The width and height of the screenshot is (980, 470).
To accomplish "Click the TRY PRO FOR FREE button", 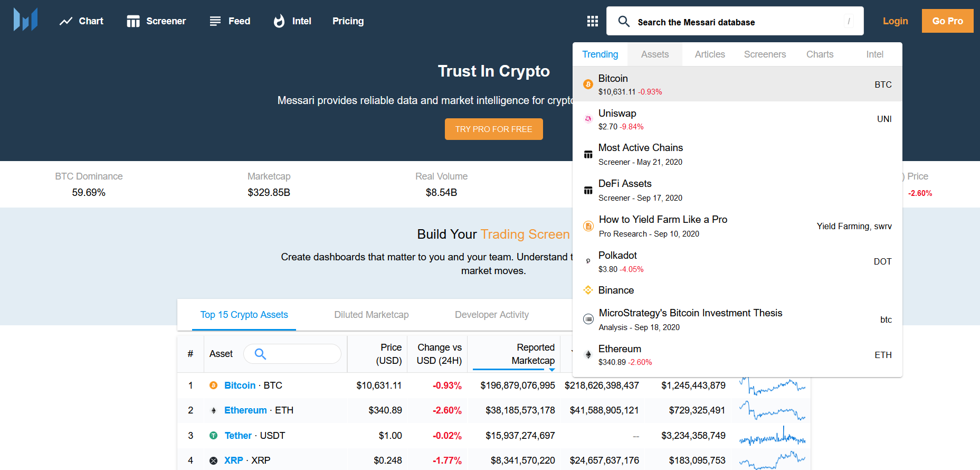I will point(493,129).
